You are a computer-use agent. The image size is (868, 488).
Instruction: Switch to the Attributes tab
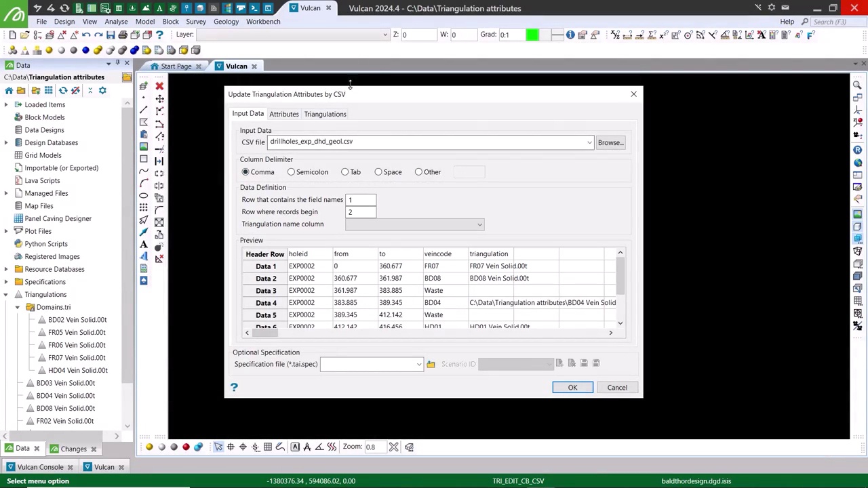click(283, 114)
